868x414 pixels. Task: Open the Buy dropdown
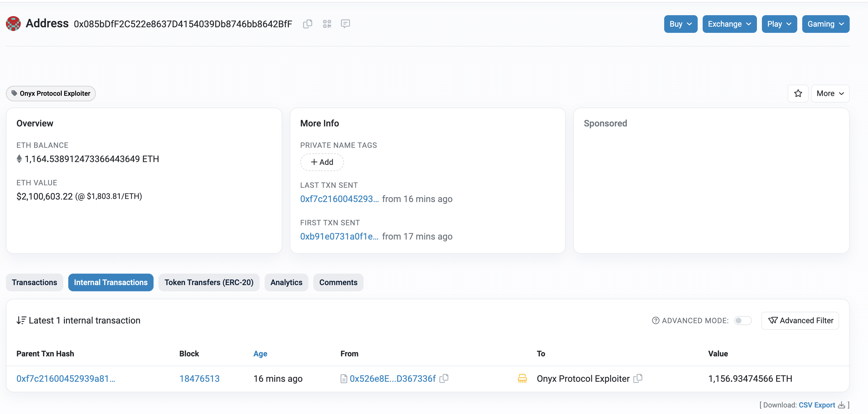(680, 24)
